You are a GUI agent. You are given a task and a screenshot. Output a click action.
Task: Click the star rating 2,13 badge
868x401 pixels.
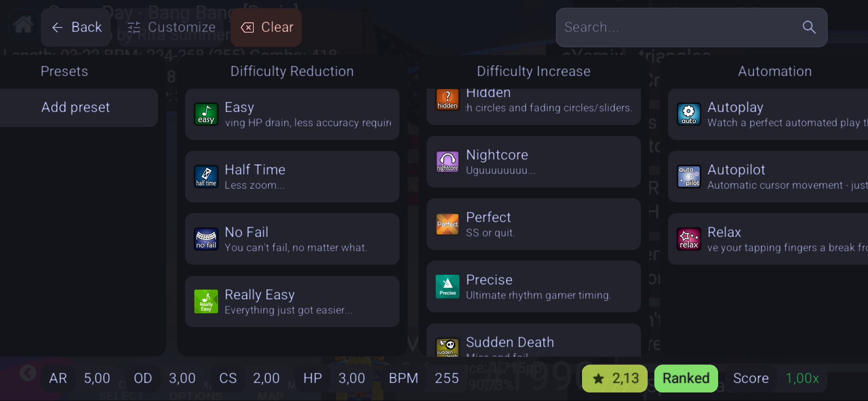615,378
